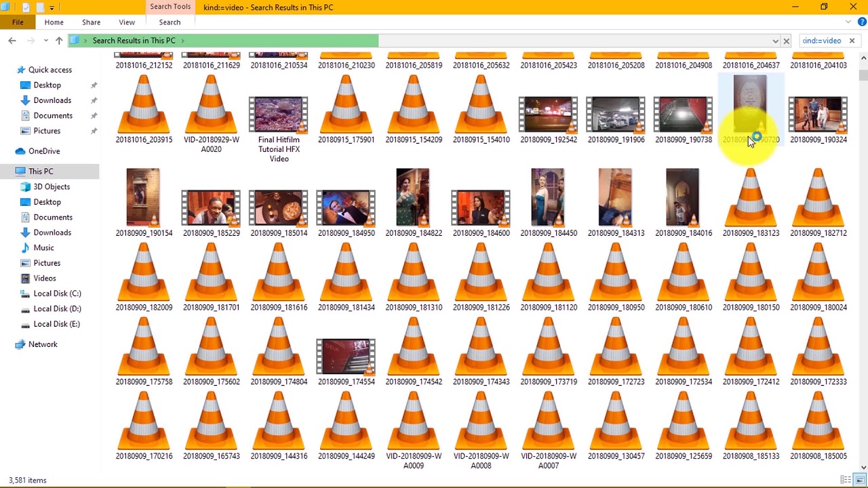The width and height of the screenshot is (868, 488).
Task: Click the scrollbar down arrow in file list
Action: pos(863,467)
